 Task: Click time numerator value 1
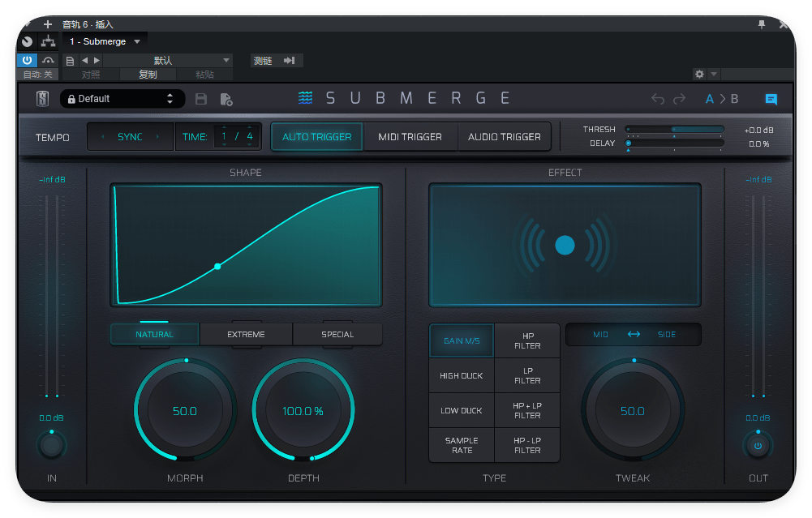tap(224, 136)
